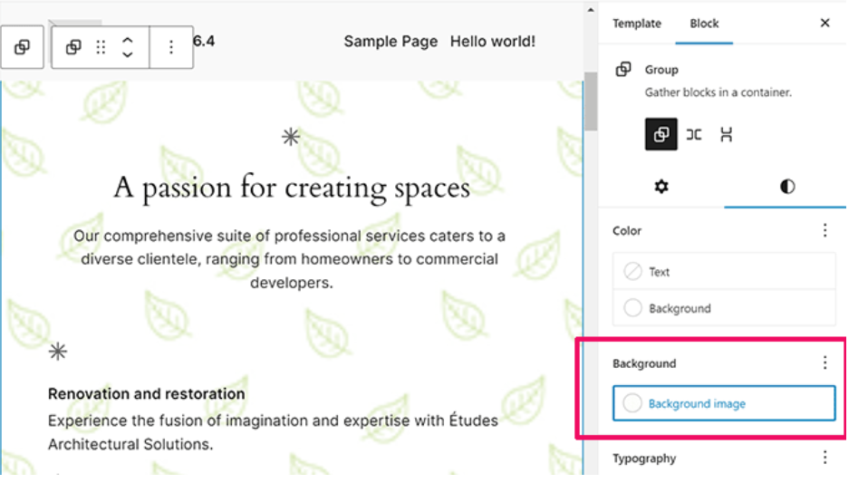Select heading A passion for creating spaces
Screen dimensions: 868x493
(292, 188)
